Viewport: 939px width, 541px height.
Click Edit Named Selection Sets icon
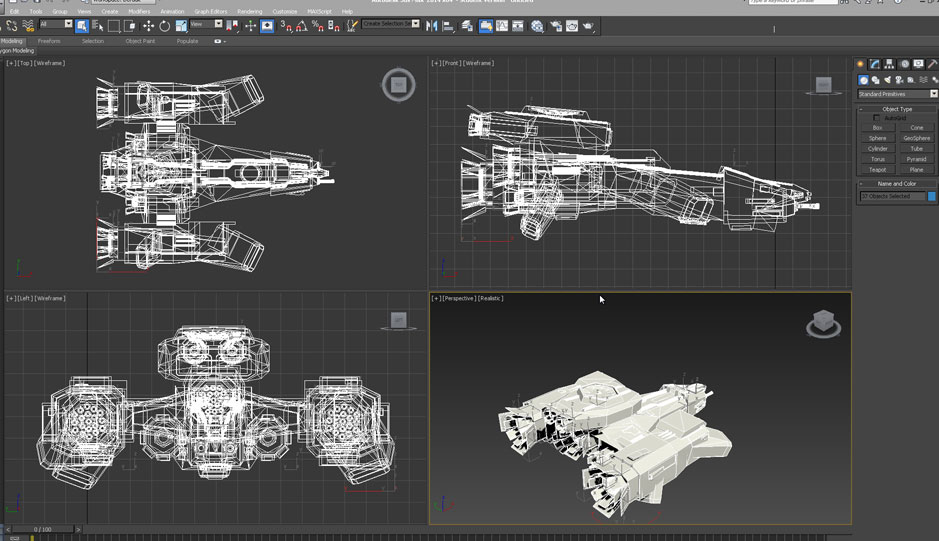(352, 26)
